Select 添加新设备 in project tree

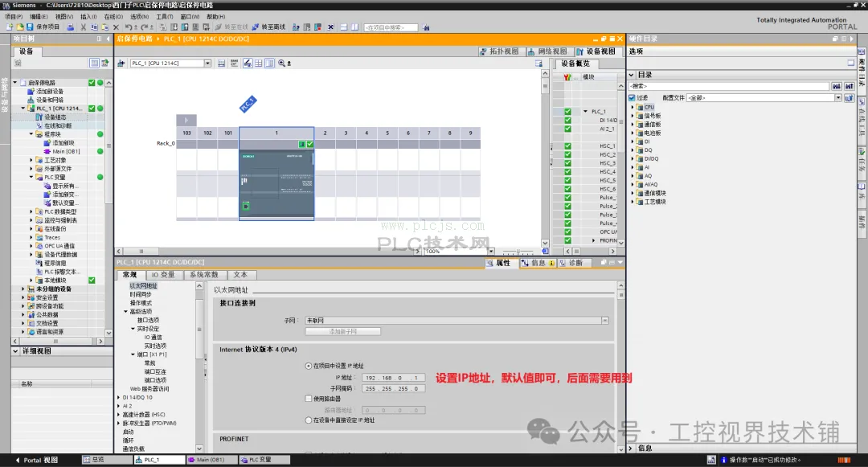pos(50,92)
